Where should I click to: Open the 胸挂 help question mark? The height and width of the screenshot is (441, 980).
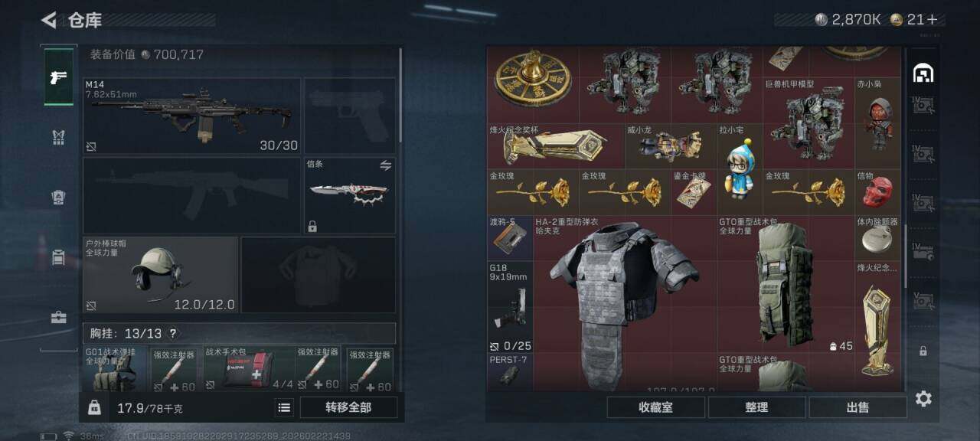[x=173, y=333]
